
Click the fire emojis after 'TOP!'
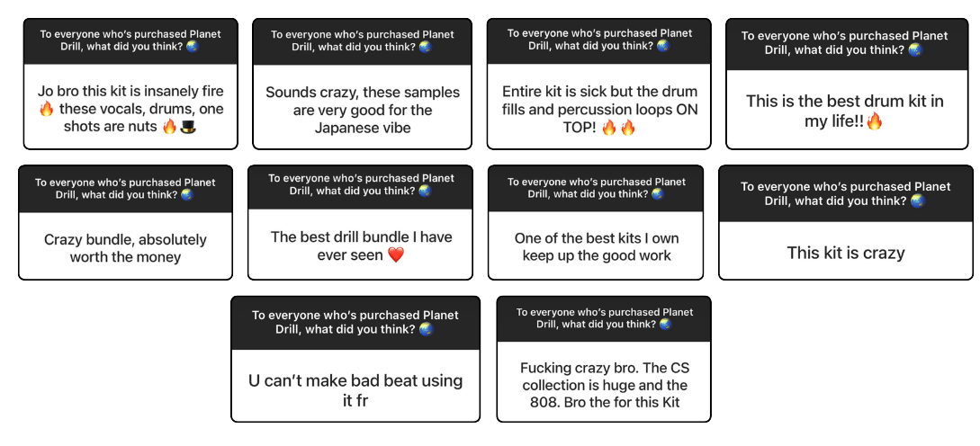(619, 129)
